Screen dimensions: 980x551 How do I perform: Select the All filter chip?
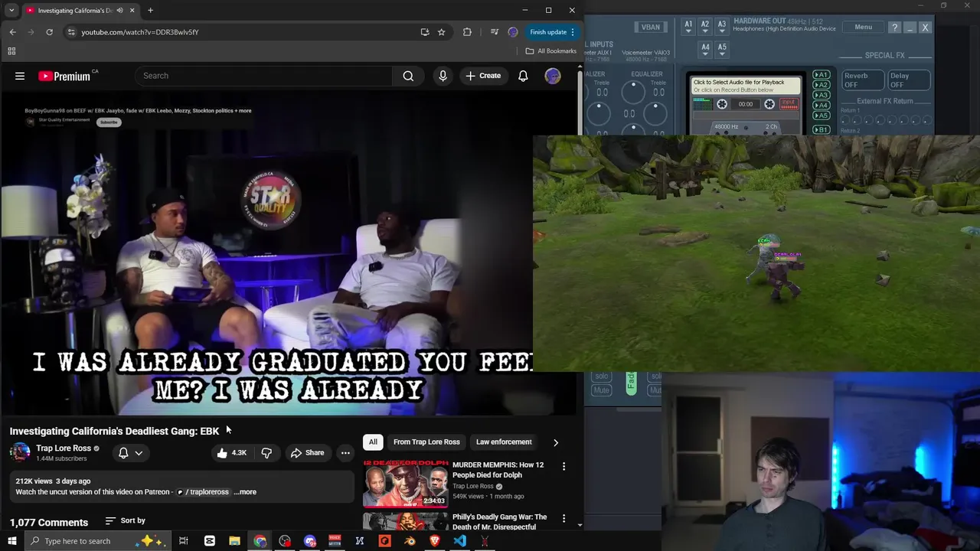pos(373,442)
